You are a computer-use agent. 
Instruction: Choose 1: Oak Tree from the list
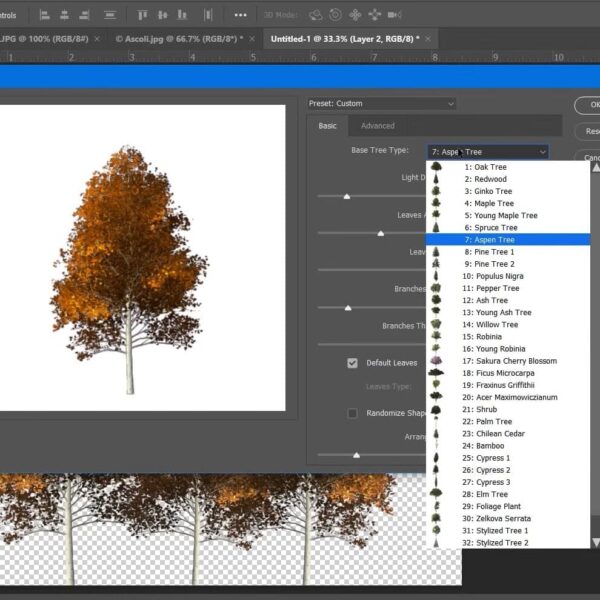tap(508, 167)
